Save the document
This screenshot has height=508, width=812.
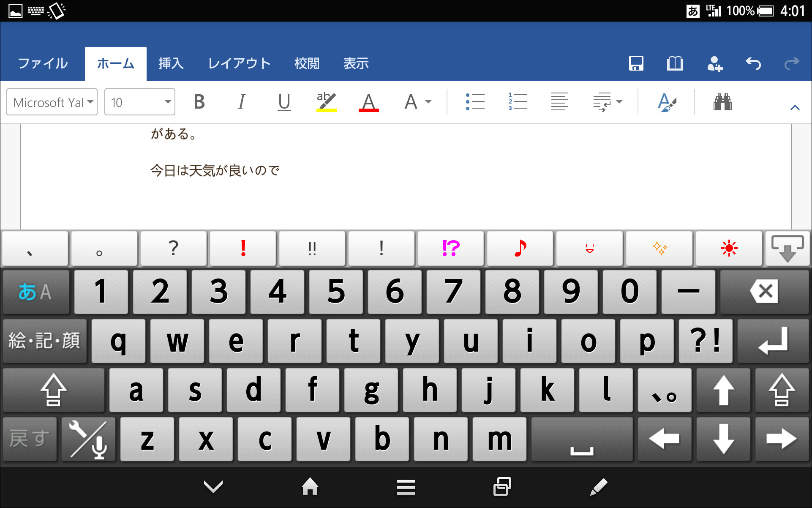tap(636, 63)
